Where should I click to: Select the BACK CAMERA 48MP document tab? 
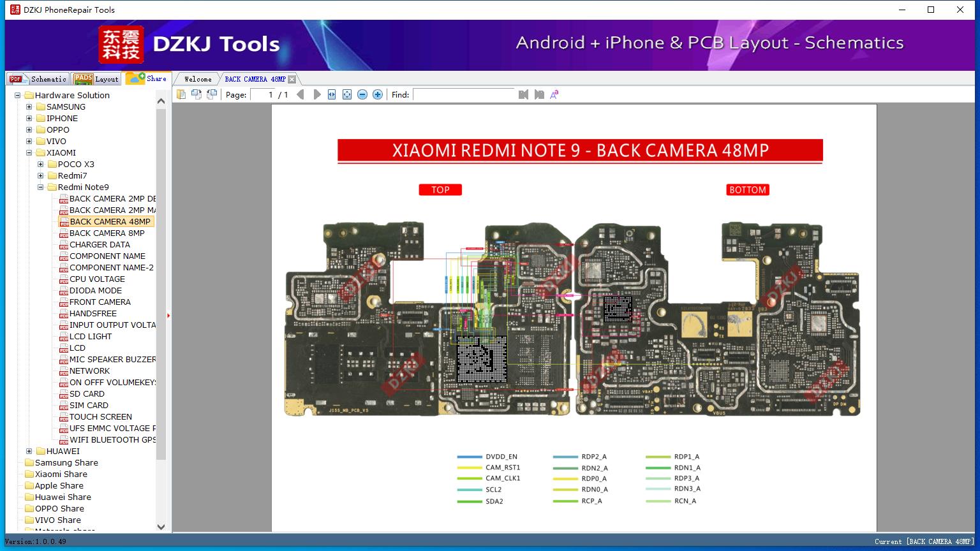pyautogui.click(x=255, y=79)
